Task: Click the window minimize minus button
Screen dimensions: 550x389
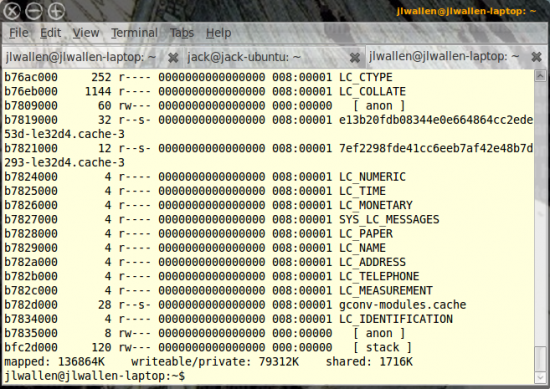Action: 34,11
